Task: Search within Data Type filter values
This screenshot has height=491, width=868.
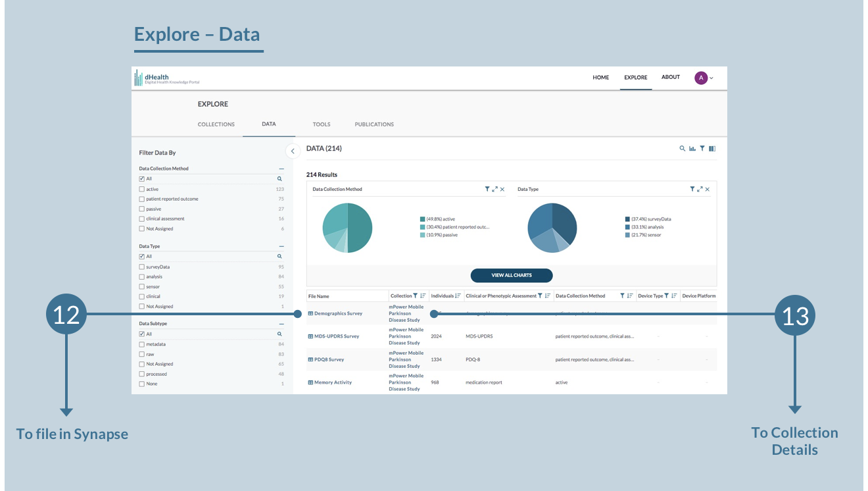Action: point(279,257)
